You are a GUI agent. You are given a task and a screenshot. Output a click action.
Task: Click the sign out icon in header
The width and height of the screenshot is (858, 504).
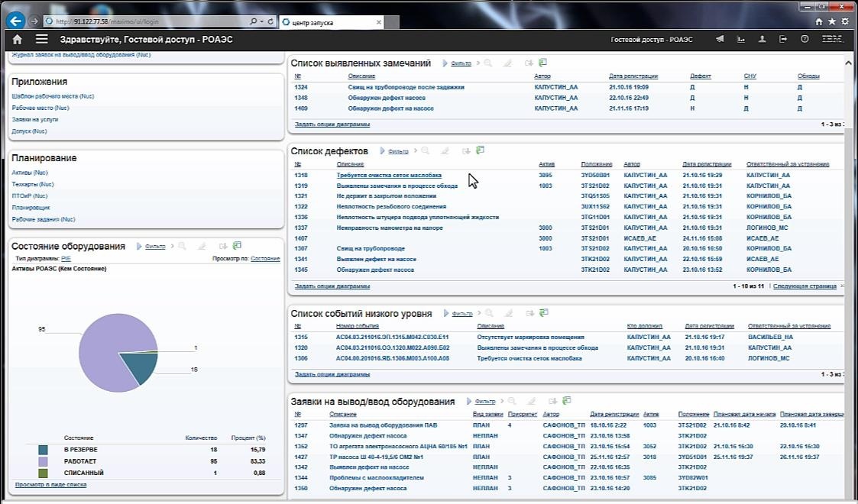(x=783, y=40)
